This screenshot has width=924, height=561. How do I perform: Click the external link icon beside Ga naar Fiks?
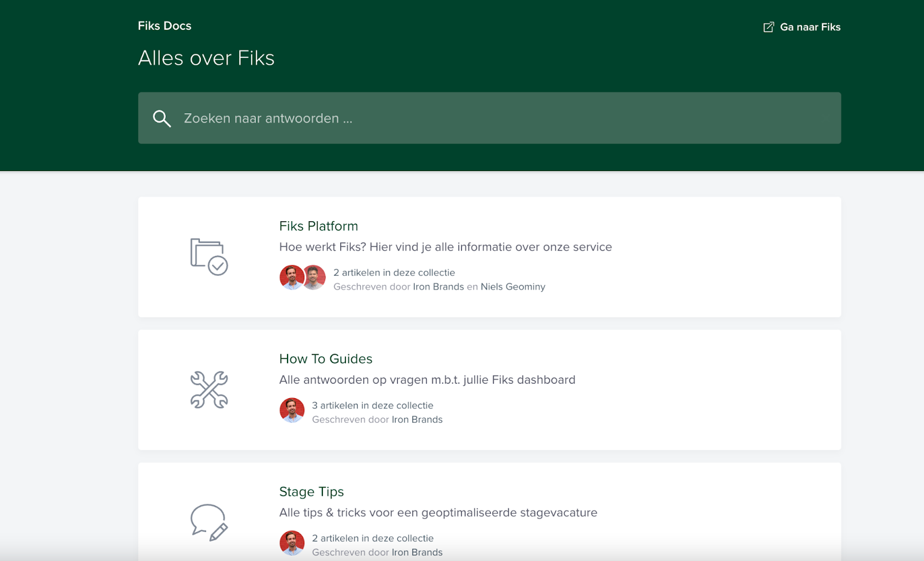click(769, 27)
